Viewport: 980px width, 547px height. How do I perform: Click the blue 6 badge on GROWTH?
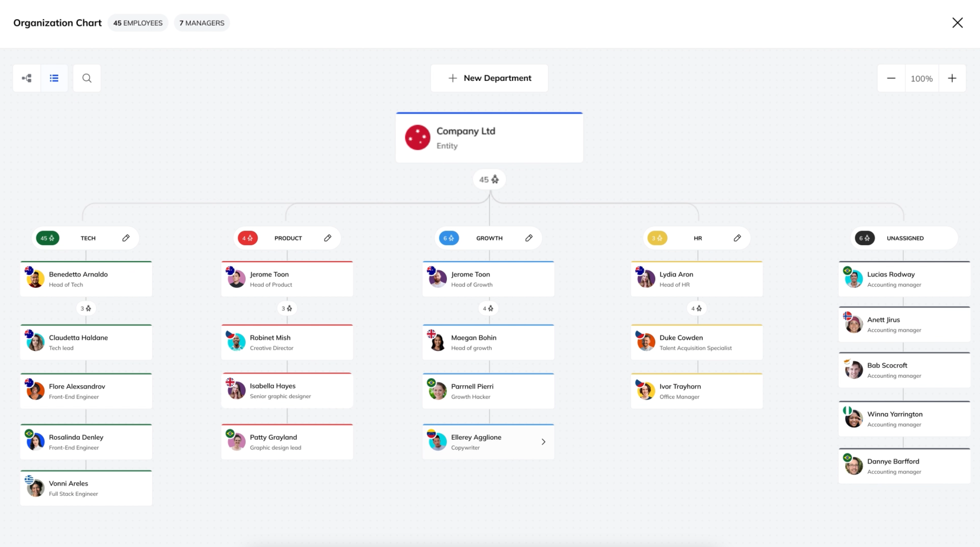(449, 238)
